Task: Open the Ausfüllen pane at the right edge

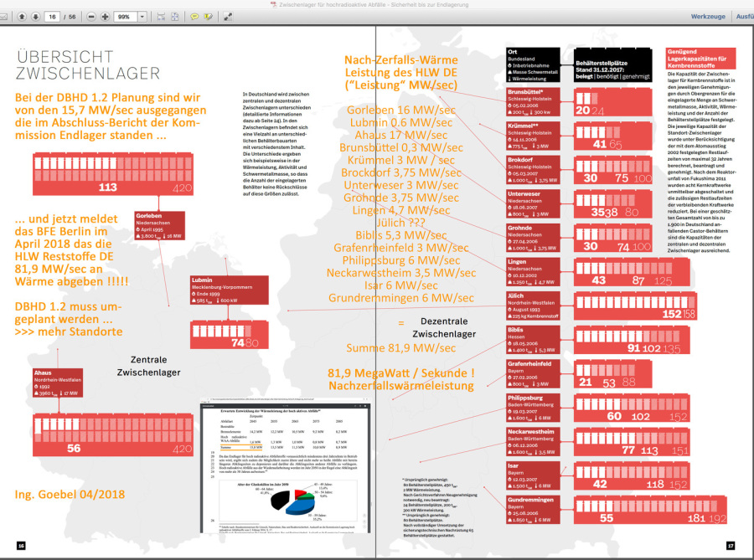Action: click(744, 17)
